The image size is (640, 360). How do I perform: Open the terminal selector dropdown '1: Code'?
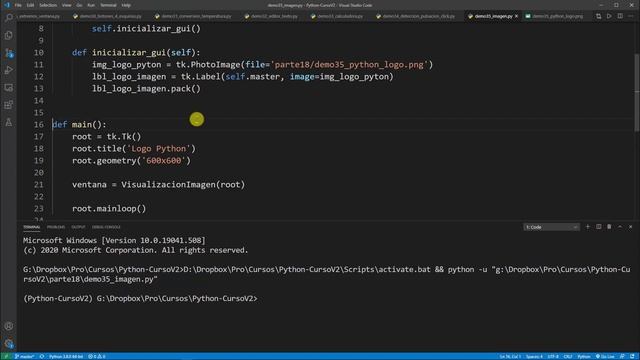tap(551, 227)
